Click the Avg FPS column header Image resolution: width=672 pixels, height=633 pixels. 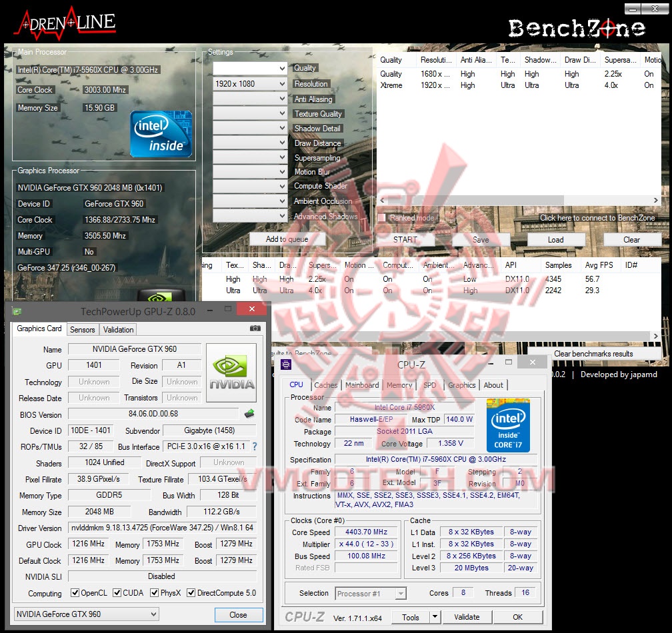[599, 265]
